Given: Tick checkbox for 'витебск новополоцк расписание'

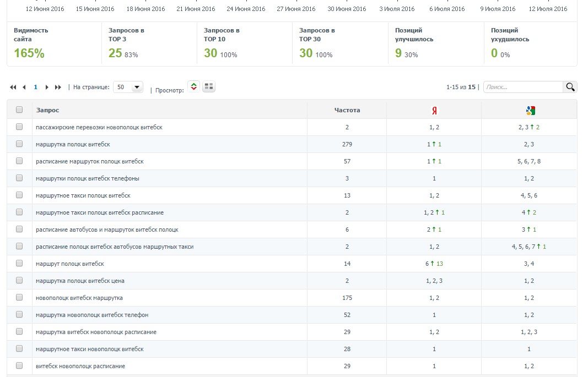Looking at the screenshot, I should coord(19,366).
